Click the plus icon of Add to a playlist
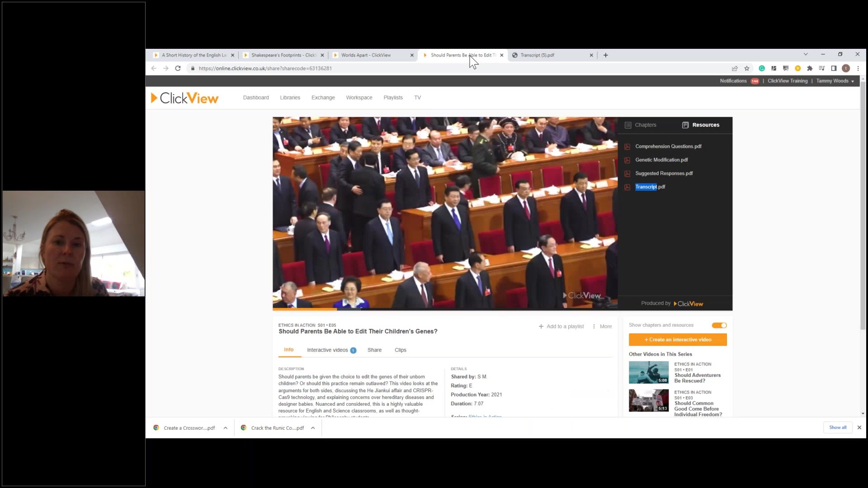 click(541, 326)
